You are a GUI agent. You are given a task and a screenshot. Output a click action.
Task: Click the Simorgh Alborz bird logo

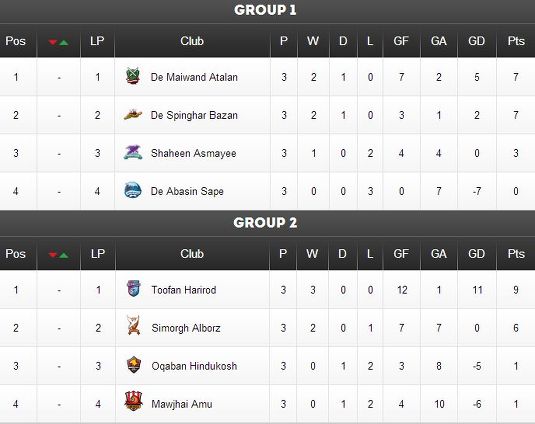coord(133,325)
